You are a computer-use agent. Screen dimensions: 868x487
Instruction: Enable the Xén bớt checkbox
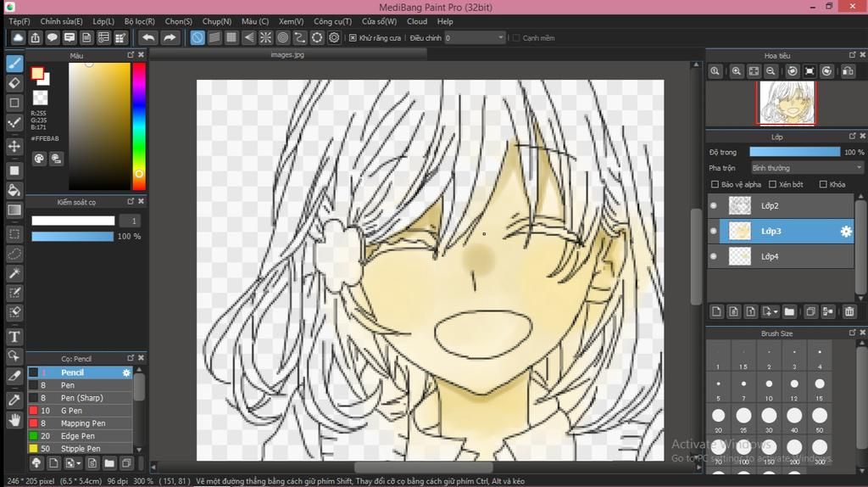772,184
